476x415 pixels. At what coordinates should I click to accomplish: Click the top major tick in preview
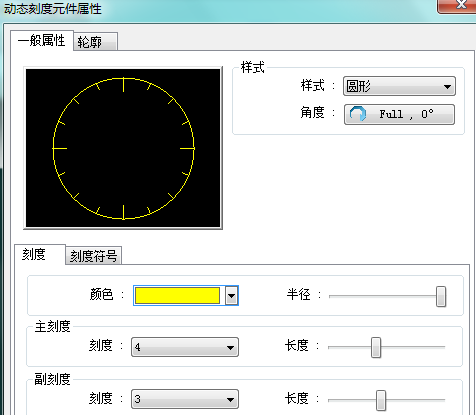coord(123,85)
